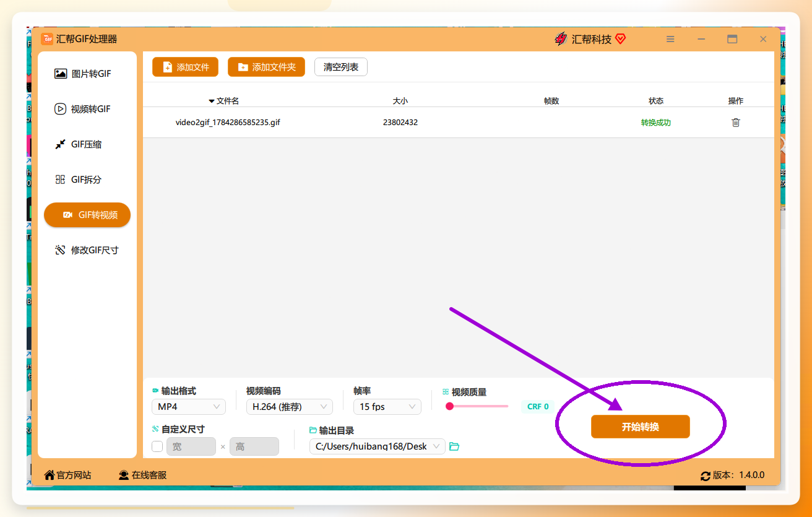Delete video2gif file with trash icon
This screenshot has width=812, height=517.
pyautogui.click(x=736, y=123)
